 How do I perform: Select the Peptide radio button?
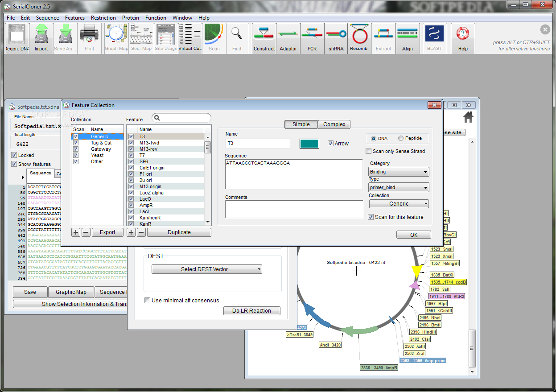(x=401, y=139)
